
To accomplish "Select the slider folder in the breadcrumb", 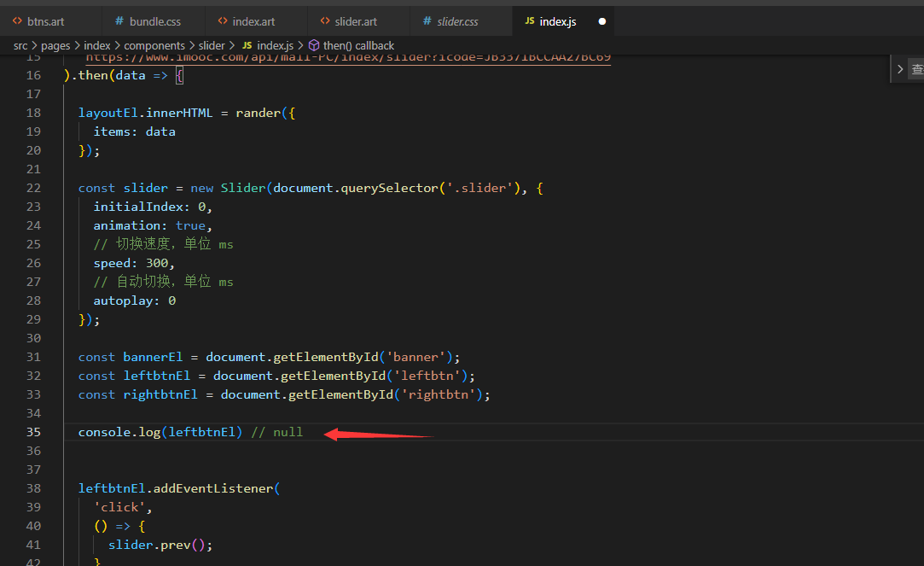I will 212,45.
